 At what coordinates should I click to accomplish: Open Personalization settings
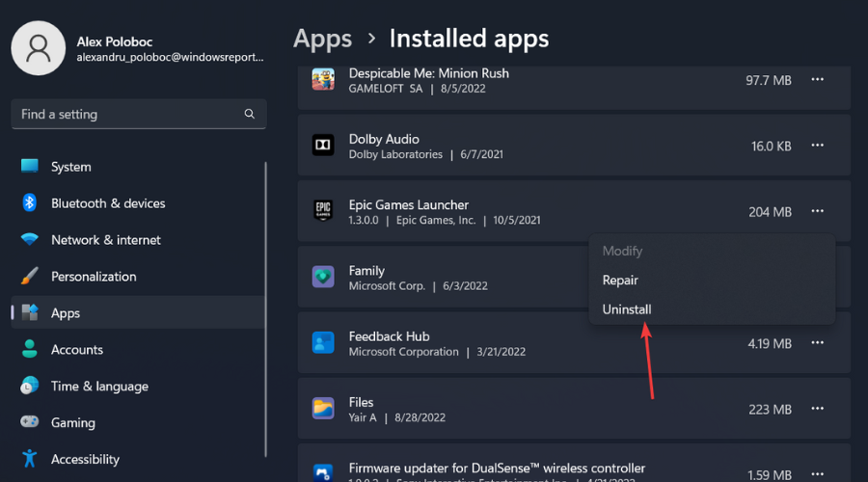[x=138, y=276]
